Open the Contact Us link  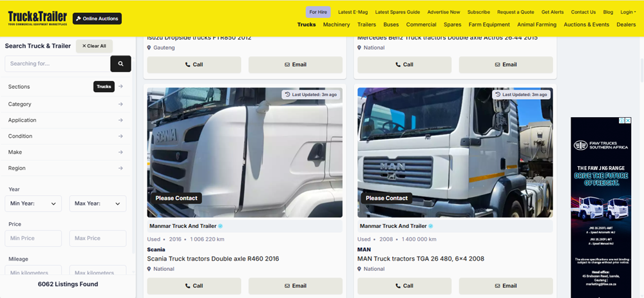[583, 12]
